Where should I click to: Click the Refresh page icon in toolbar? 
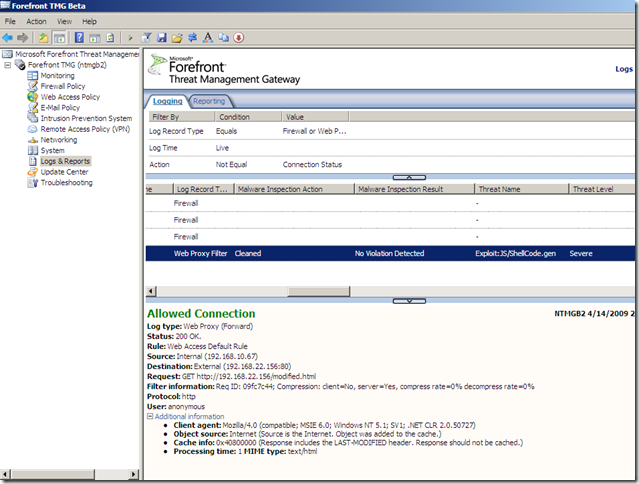pos(110,38)
